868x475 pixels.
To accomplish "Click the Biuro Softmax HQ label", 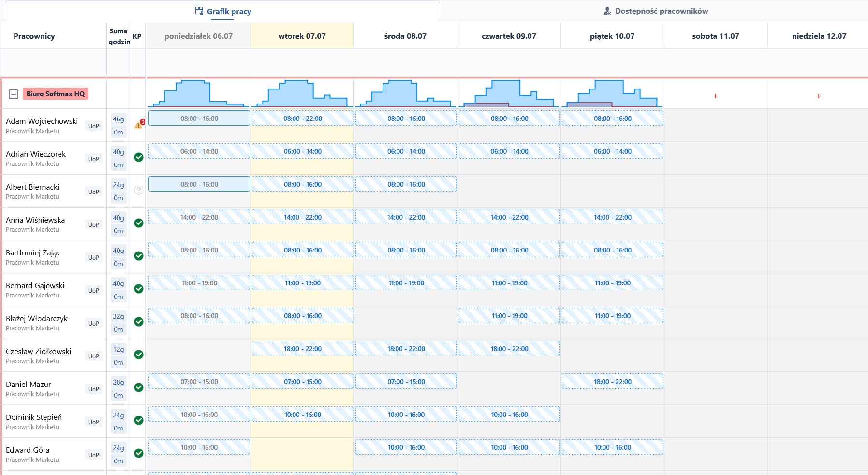I will (56, 94).
